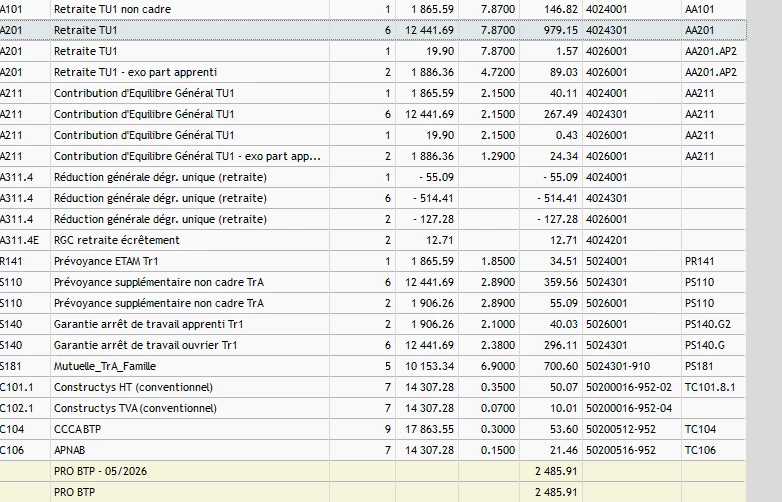Viewport: 782px width, 502px height.
Task: Select Garantie arrêt de travail ouvrier Tr1
Action: pos(373,345)
